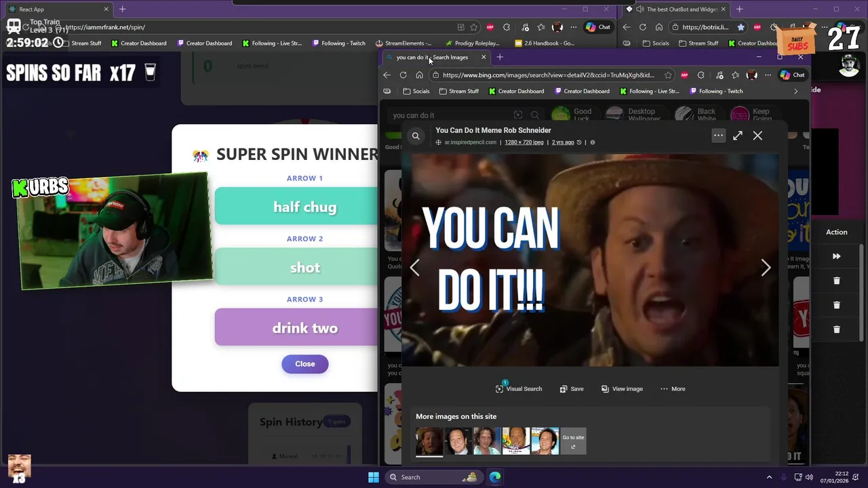Viewport: 868px width, 488px height.
Task: Expand bookmarks overflow chevron in Bing window
Action: click(x=796, y=91)
